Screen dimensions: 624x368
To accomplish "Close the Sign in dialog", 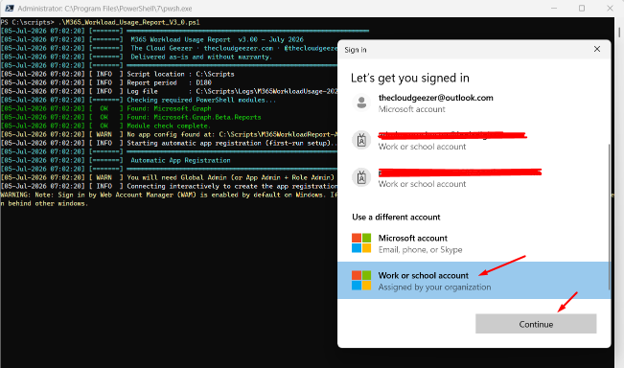I will click(597, 49).
